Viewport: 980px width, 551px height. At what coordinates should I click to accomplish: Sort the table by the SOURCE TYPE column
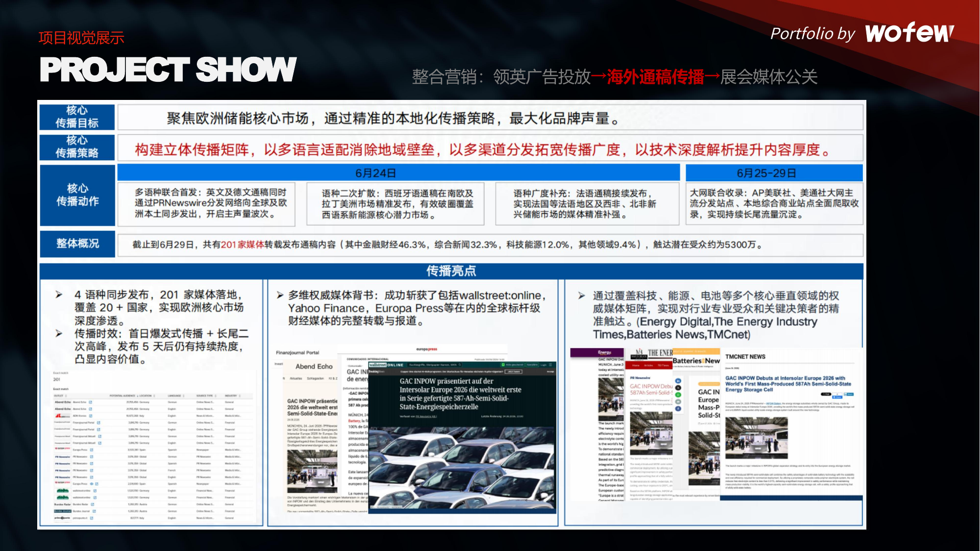206,396
